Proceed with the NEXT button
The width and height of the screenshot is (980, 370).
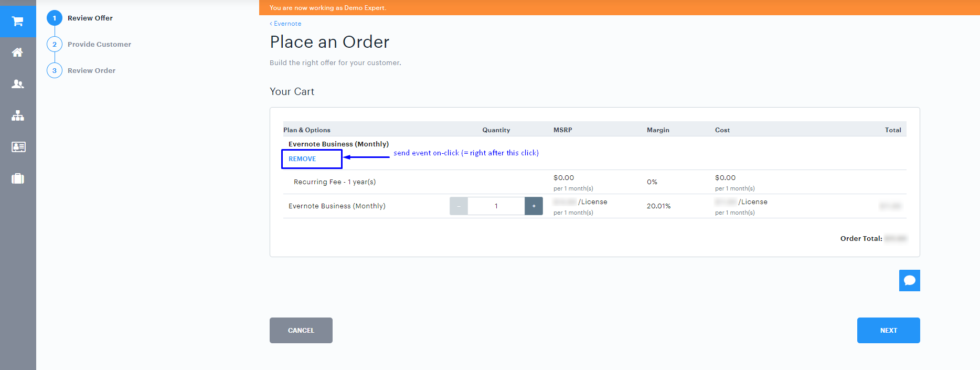click(x=888, y=330)
